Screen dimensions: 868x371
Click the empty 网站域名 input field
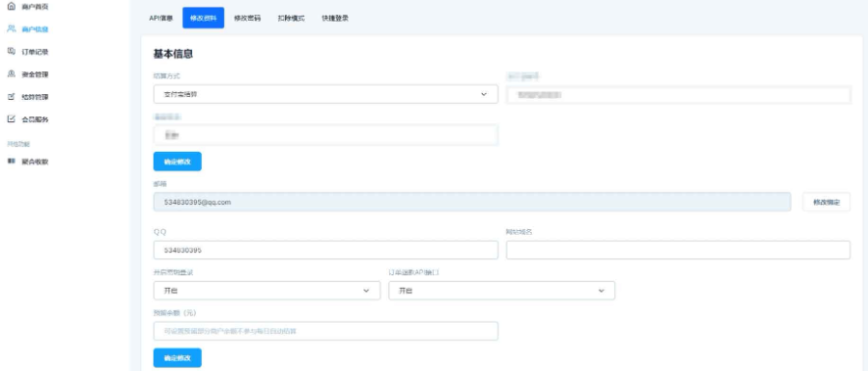[x=678, y=250]
